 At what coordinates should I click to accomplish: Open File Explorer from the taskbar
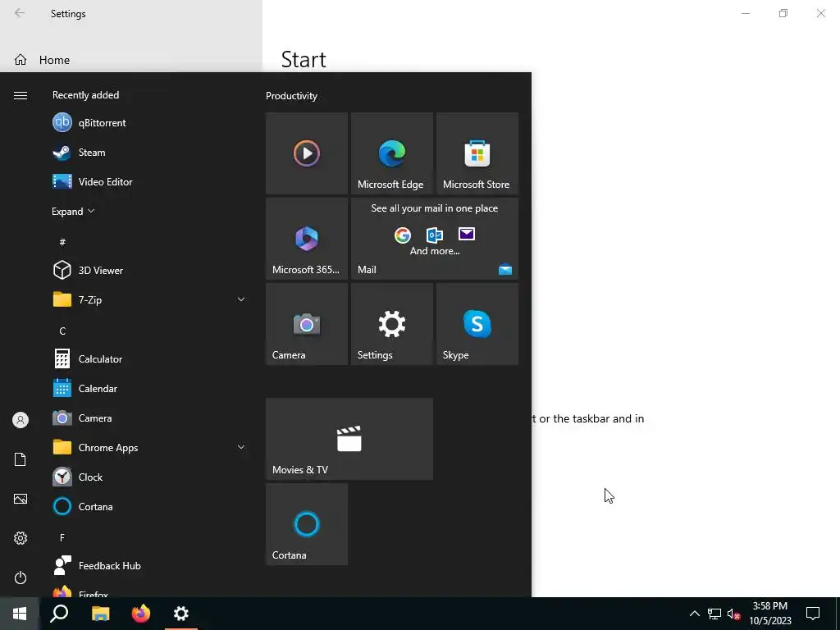point(100,614)
